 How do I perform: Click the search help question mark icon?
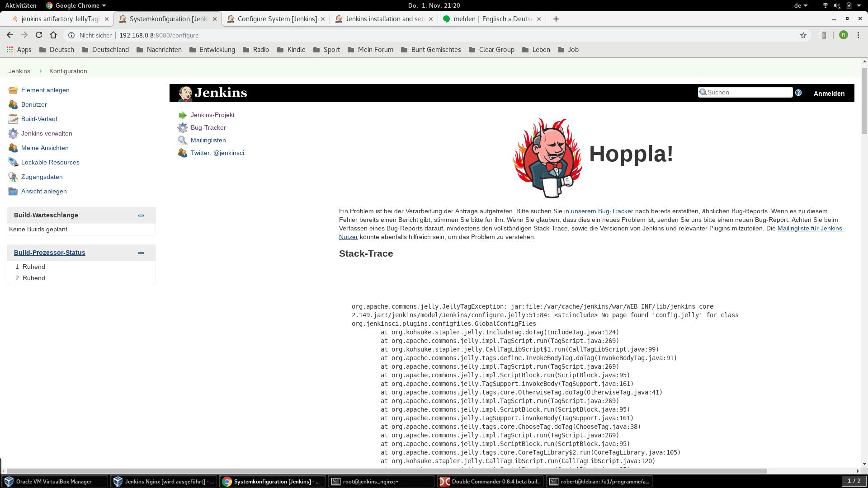click(798, 93)
